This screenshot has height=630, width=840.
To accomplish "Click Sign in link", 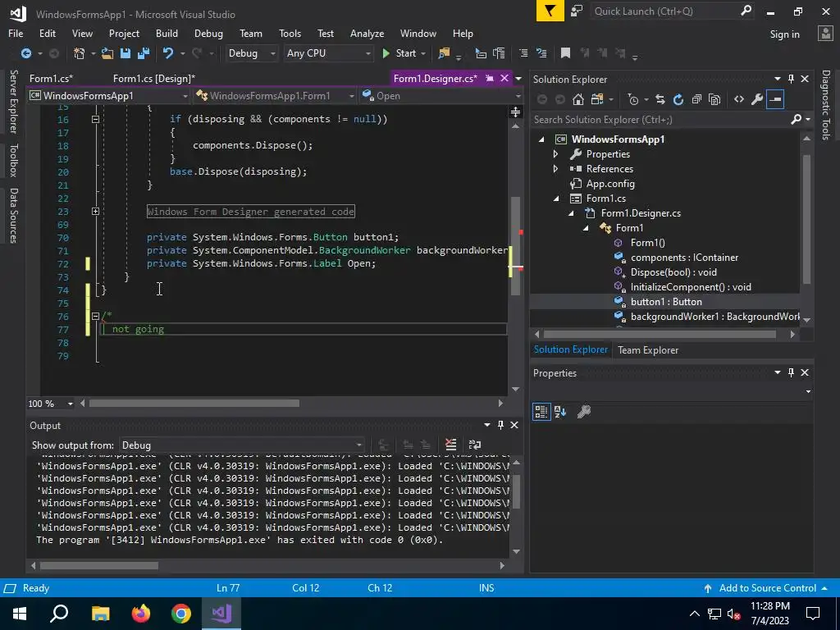I will point(784,34).
